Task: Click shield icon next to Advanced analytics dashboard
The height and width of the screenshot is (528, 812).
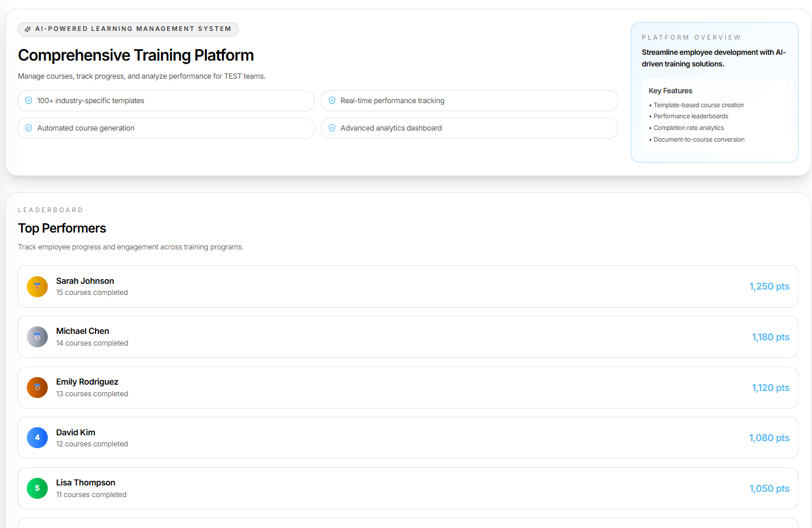Action: point(332,128)
